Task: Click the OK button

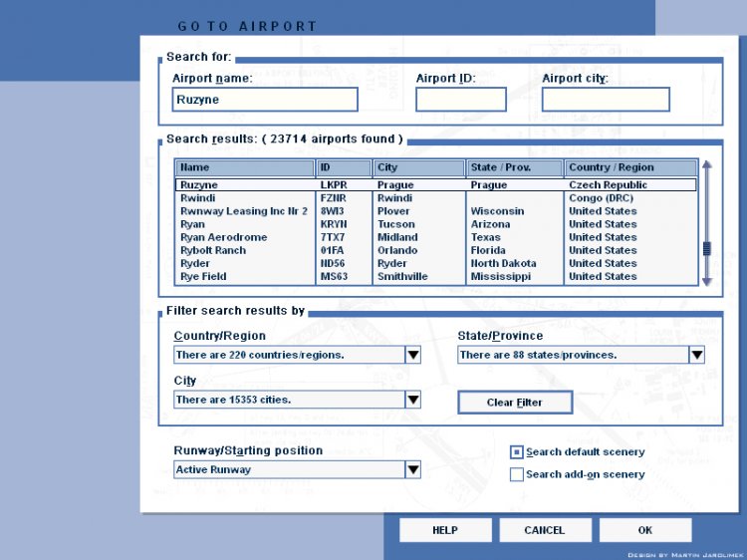Action: coord(645,530)
